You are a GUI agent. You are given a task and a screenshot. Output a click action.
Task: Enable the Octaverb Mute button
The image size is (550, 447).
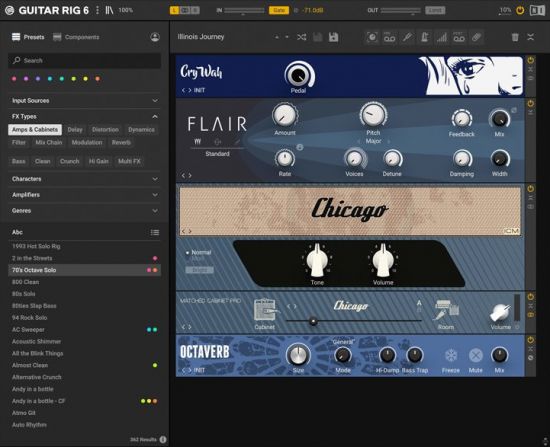click(475, 355)
